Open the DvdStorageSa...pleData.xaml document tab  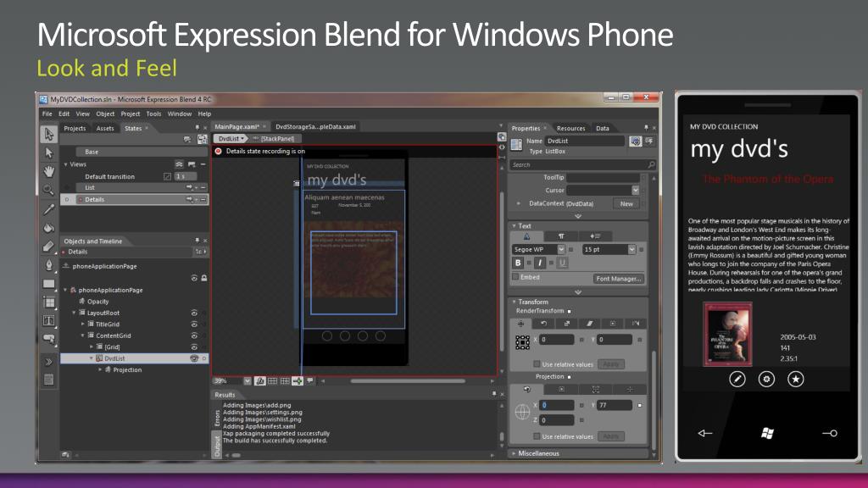tap(315, 127)
